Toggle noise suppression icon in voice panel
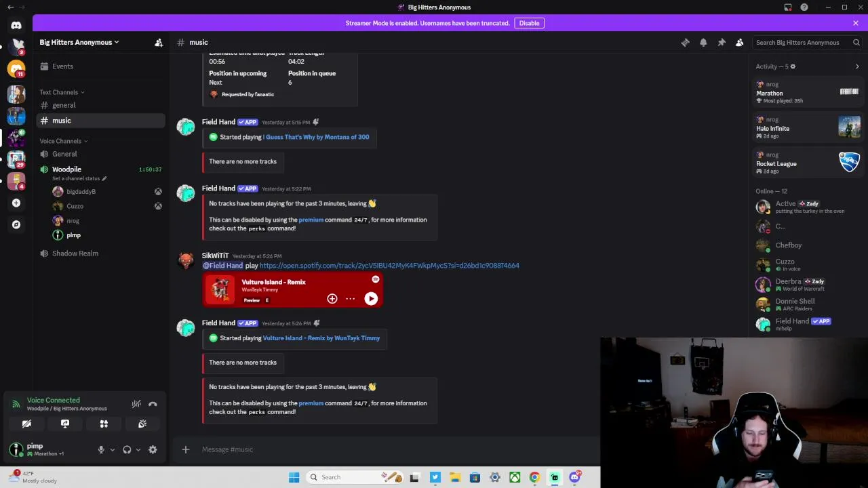 point(136,404)
